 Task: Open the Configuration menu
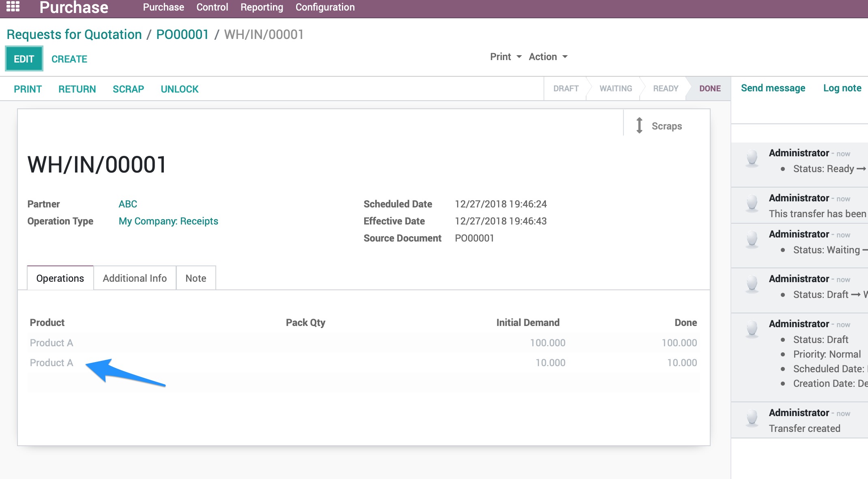(x=325, y=7)
